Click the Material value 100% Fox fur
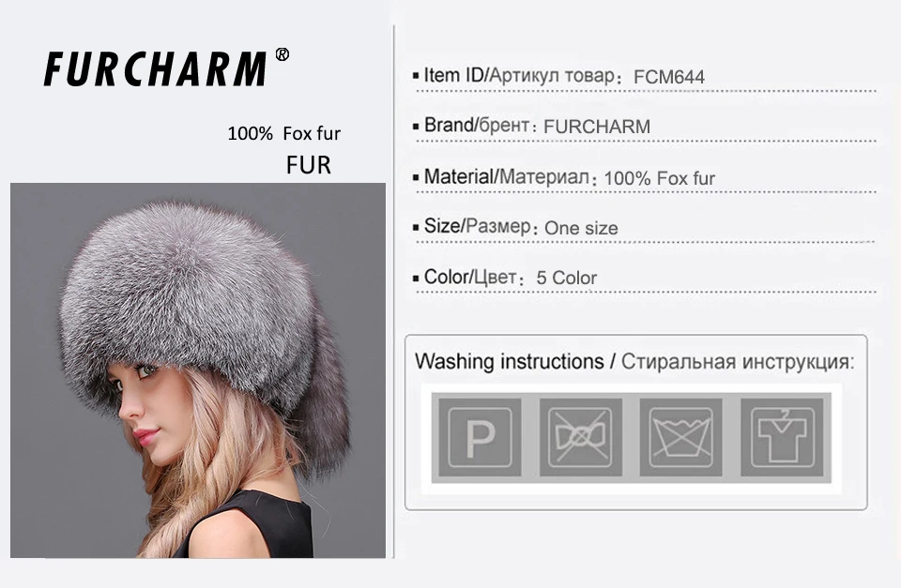Viewport: 901px width, 588px height. 659,178
